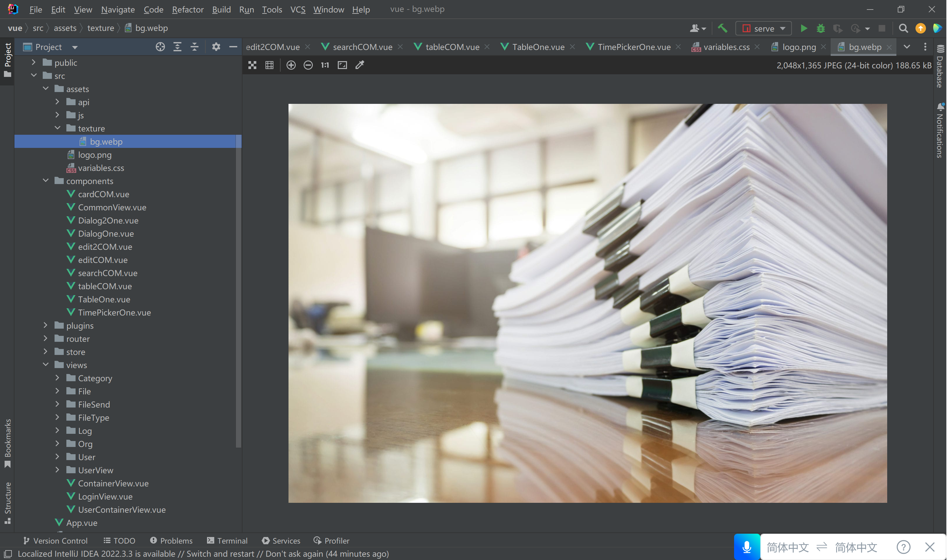Select opened file in Project tree
The height and width of the screenshot is (560, 947).
pyautogui.click(x=160, y=47)
